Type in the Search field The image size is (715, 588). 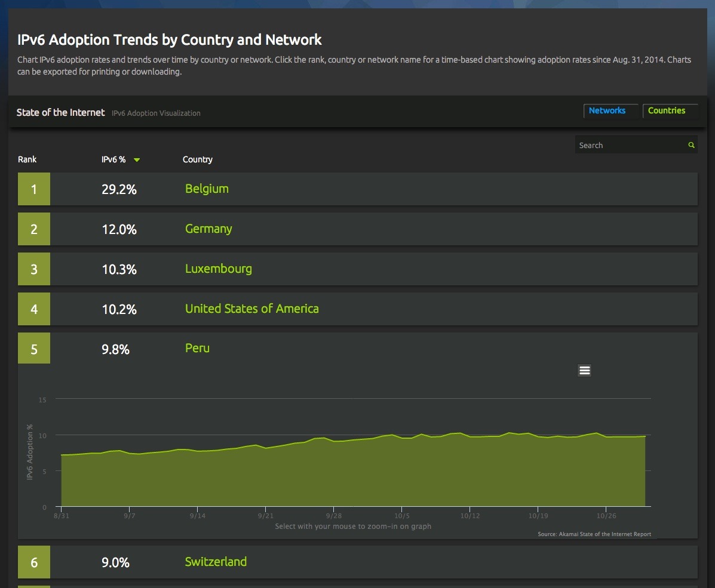point(630,145)
